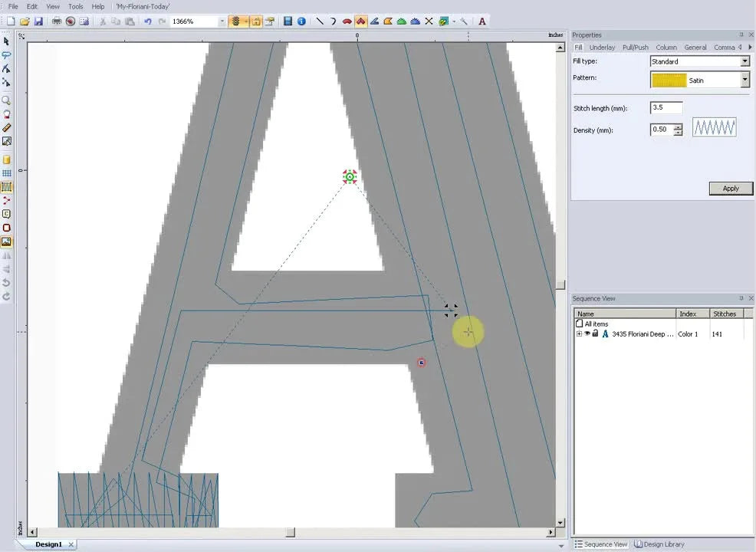The height and width of the screenshot is (552, 756).
Task: Click the blue info icon
Action: (301, 21)
